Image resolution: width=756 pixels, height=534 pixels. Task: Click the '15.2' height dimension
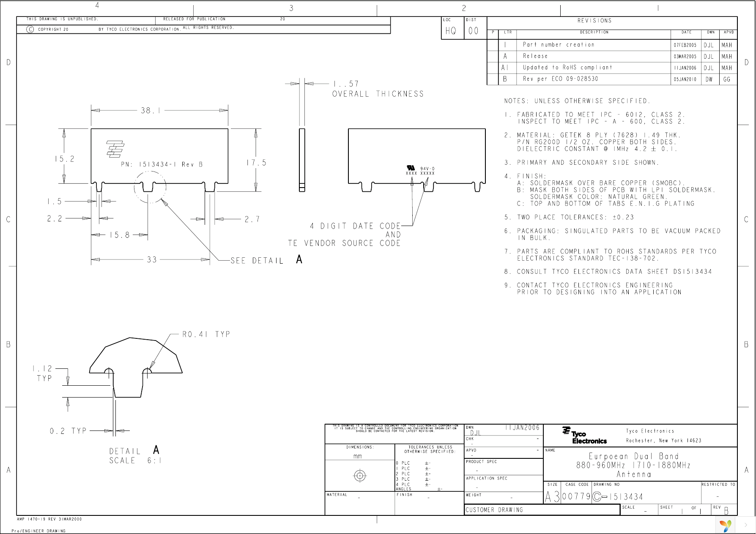click(x=64, y=159)
